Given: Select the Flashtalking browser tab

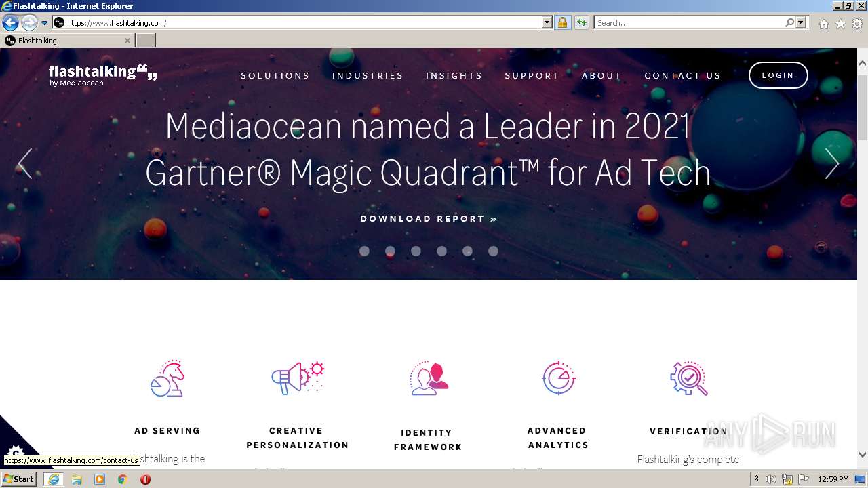Looking at the screenshot, I should [x=67, y=41].
